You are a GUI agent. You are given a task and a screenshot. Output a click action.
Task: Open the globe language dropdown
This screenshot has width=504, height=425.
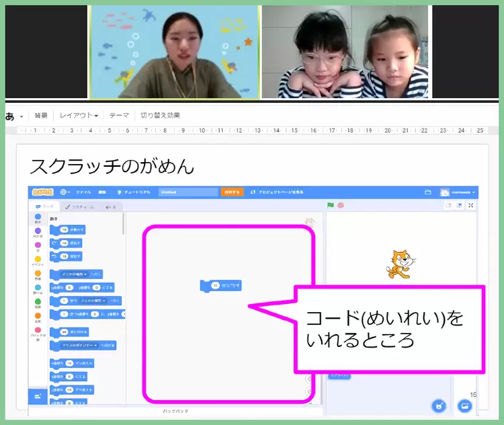point(65,192)
